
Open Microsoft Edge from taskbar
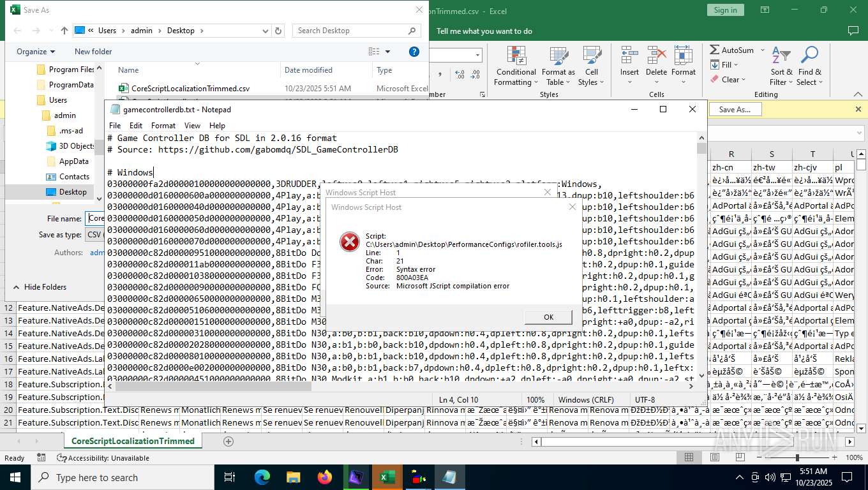(x=262, y=477)
